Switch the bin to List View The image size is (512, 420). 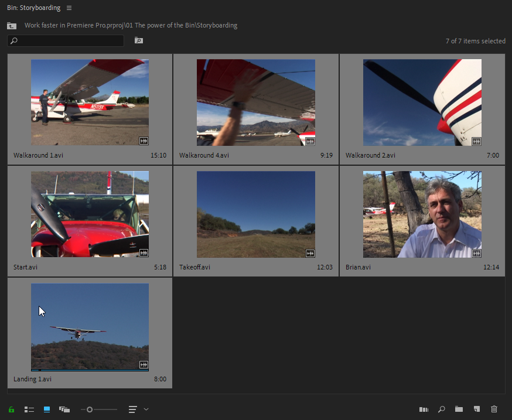29,409
